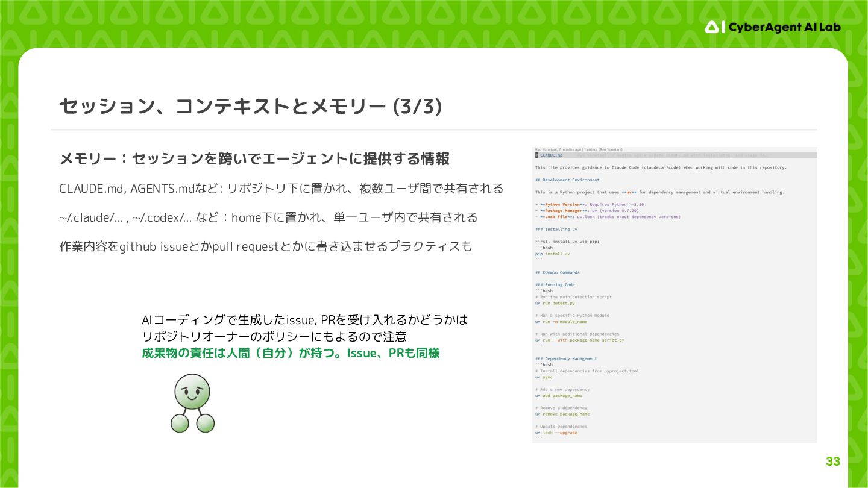Screen dimensions: 868x488
Task: Click the 'pip install uv' command
Action: tap(552, 254)
